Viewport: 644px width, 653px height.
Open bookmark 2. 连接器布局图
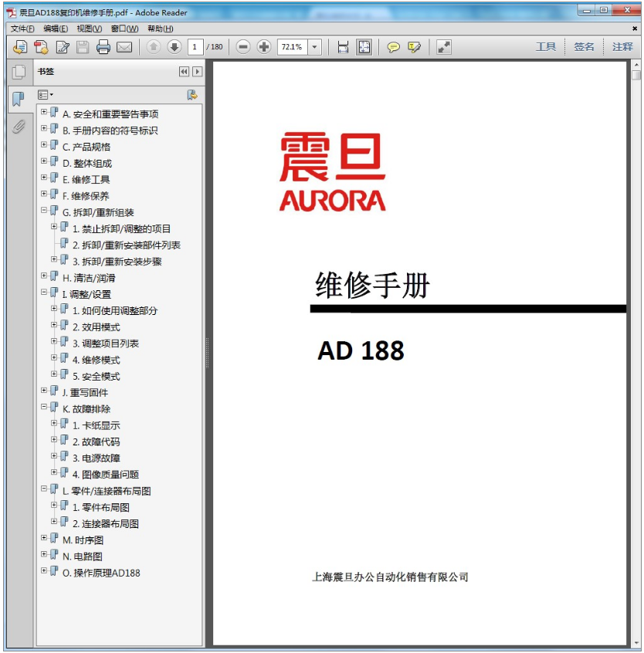point(105,524)
